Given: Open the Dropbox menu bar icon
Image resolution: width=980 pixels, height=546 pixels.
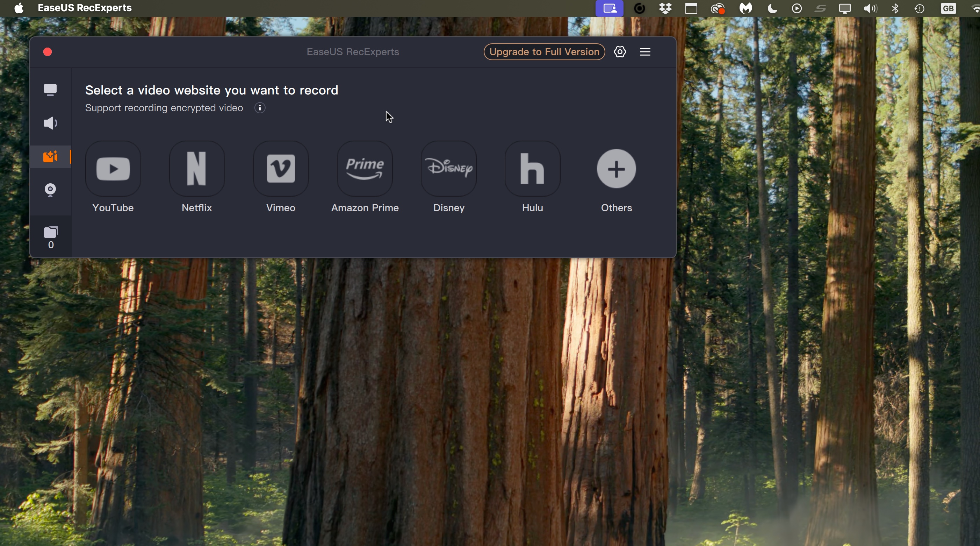Looking at the screenshot, I should tap(665, 8).
